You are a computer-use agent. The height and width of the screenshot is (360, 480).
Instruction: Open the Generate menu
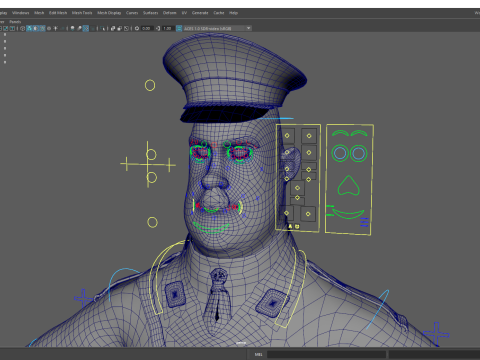pos(200,13)
